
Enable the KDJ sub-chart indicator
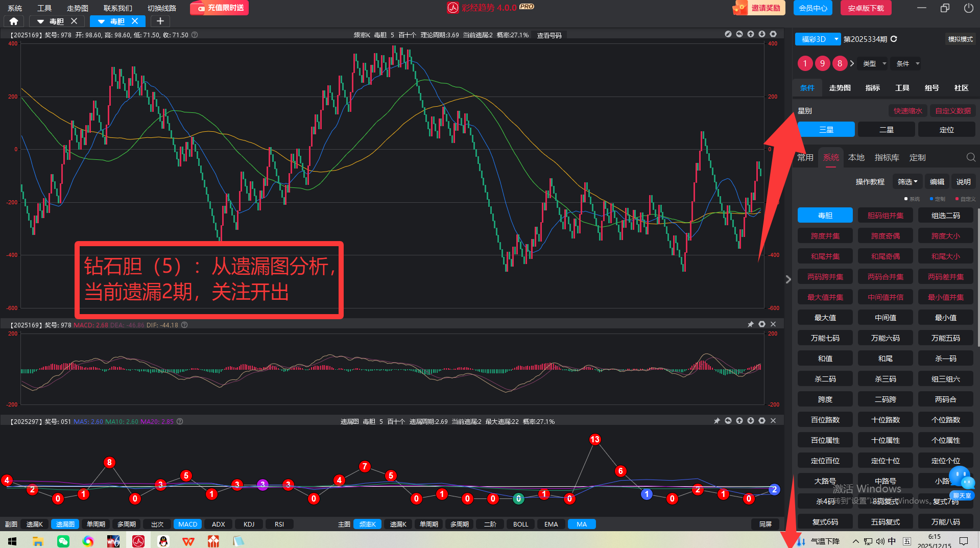click(249, 524)
